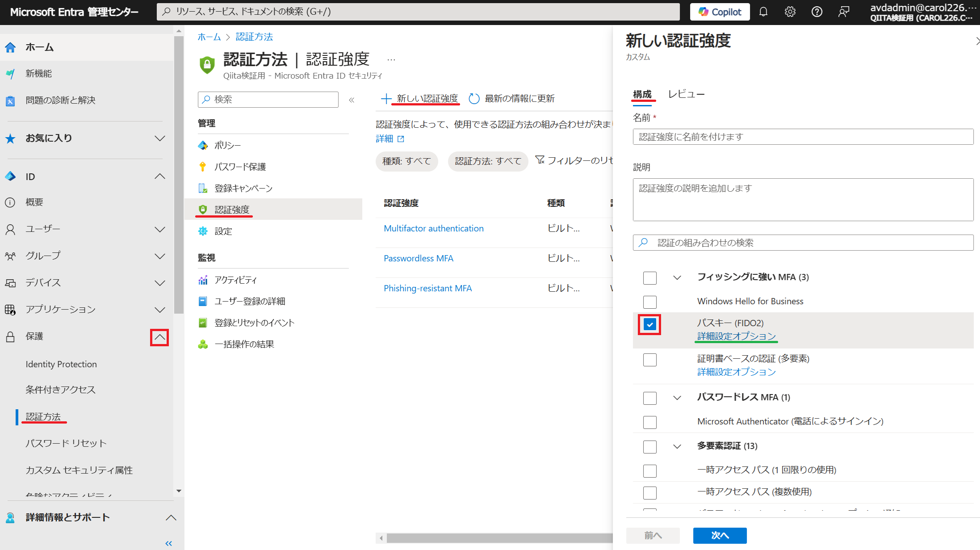
Task: Click the help question mark icon
Action: tap(817, 12)
